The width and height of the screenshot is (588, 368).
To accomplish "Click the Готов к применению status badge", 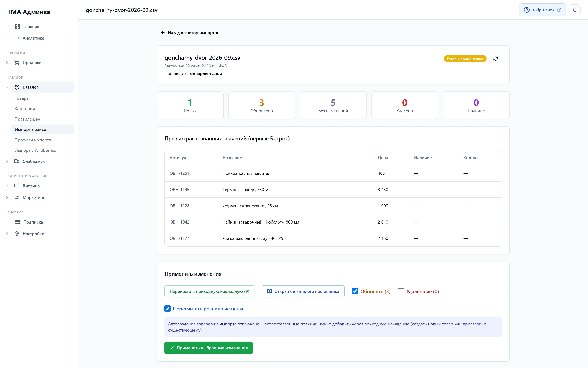I will (x=465, y=59).
